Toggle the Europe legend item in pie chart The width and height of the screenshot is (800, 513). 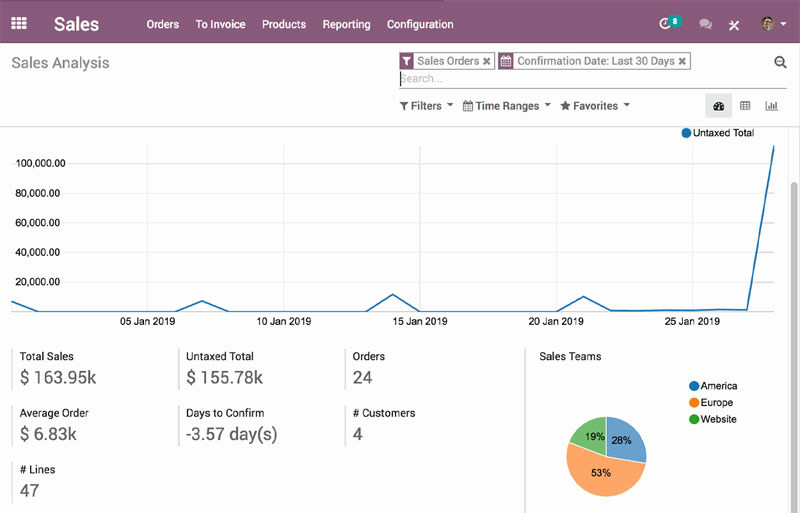[x=716, y=402]
